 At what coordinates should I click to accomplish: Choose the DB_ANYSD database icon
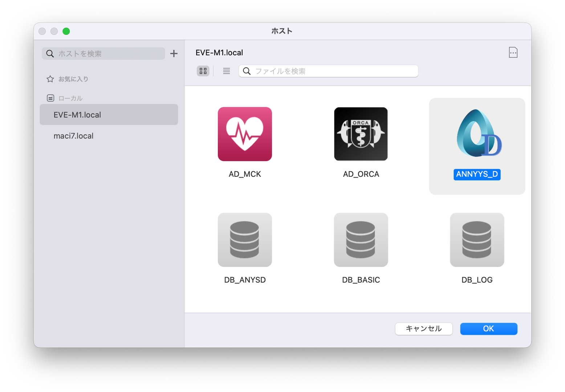245,240
